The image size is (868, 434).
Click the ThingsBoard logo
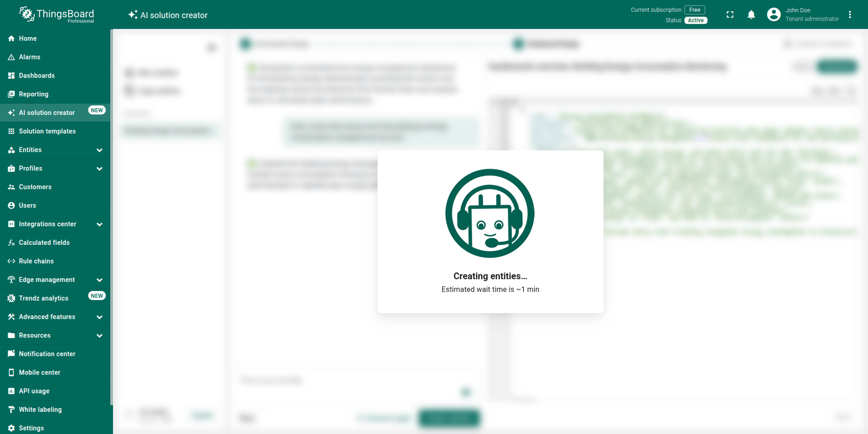[x=57, y=14]
